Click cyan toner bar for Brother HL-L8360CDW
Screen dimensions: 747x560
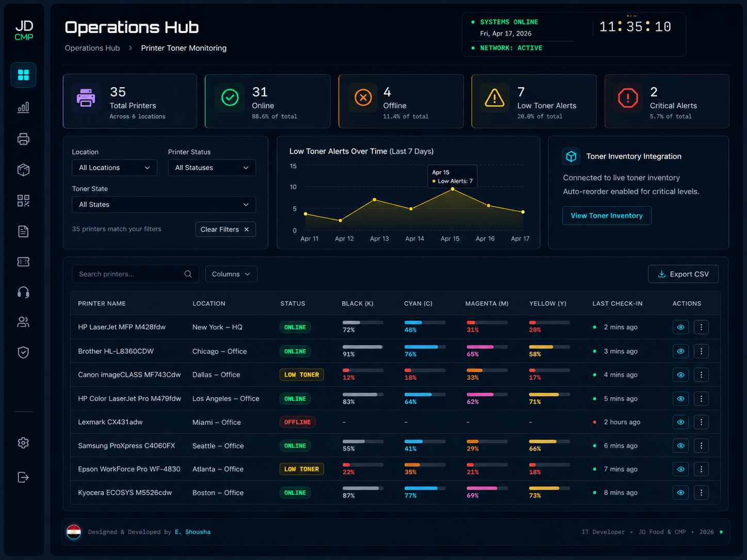pos(425,347)
